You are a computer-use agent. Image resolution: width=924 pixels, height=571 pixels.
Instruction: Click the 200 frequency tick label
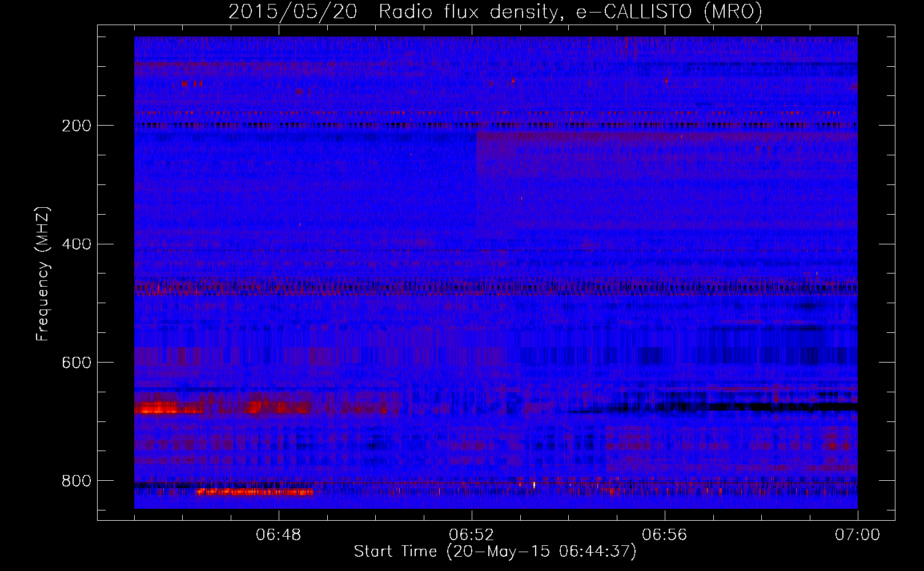76,126
